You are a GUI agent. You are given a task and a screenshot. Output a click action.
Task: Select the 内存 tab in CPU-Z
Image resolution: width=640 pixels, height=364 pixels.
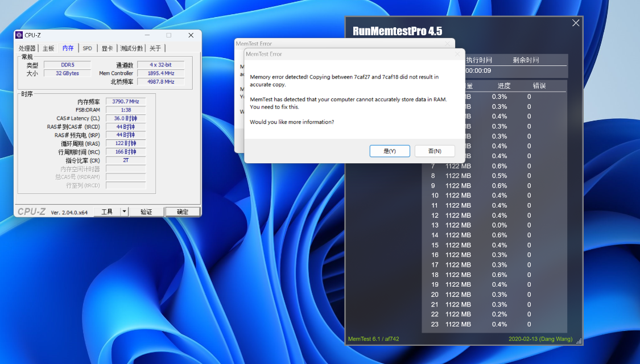(x=68, y=48)
